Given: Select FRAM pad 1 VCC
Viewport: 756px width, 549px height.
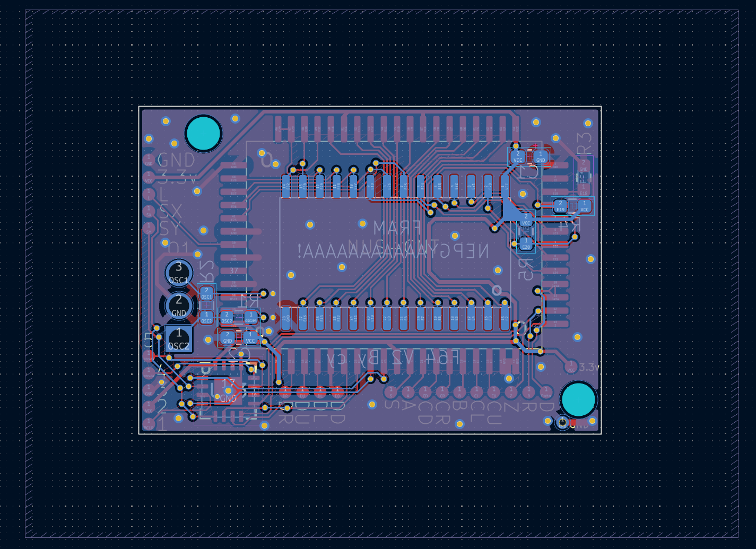Looking at the screenshot, I should pos(505,187).
